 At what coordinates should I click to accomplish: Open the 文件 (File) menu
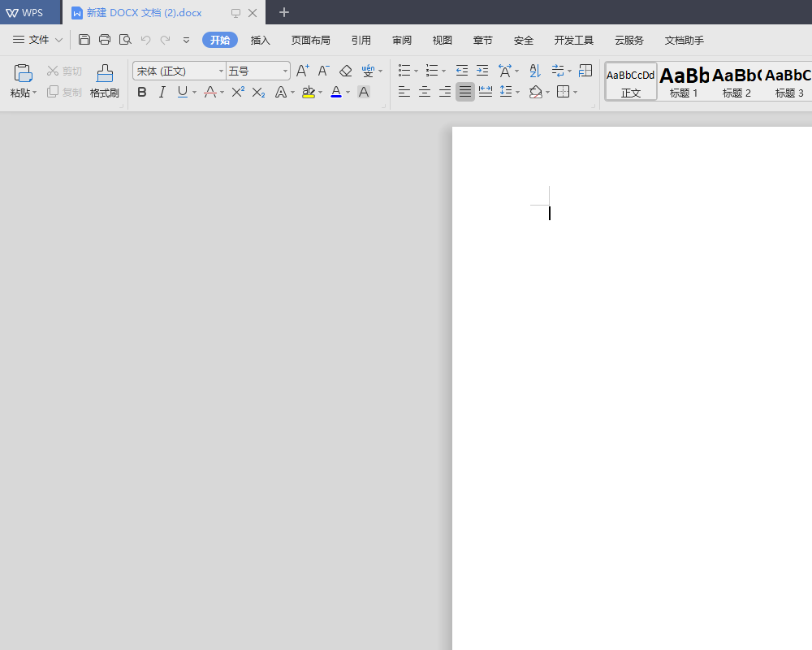coord(38,40)
